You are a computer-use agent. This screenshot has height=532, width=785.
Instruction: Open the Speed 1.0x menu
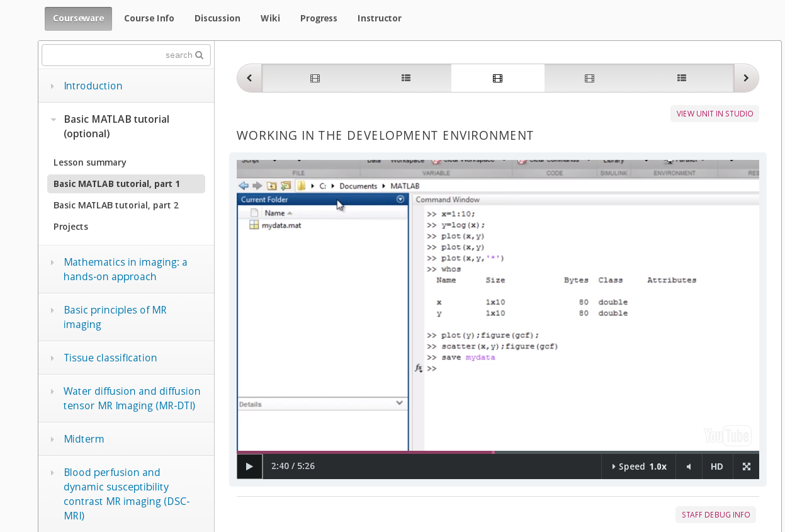pyautogui.click(x=639, y=467)
